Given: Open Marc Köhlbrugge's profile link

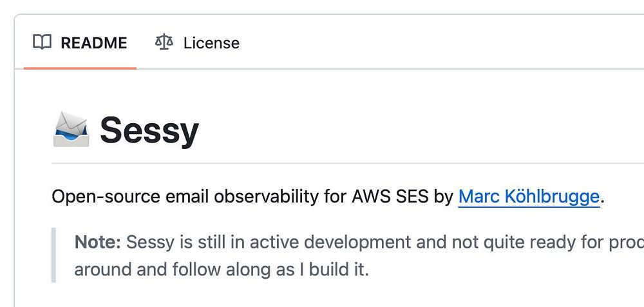Looking at the screenshot, I should pyautogui.click(x=529, y=196).
